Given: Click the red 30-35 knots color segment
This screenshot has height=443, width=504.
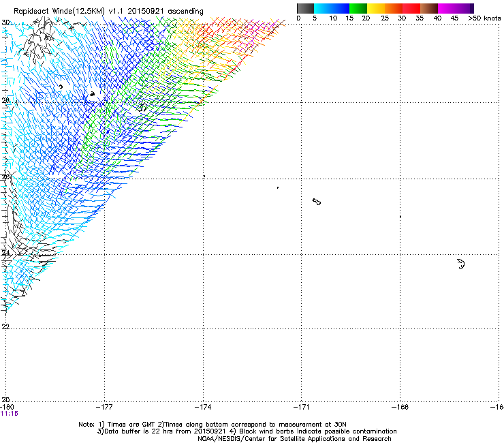Looking at the screenshot, I should 411,8.
